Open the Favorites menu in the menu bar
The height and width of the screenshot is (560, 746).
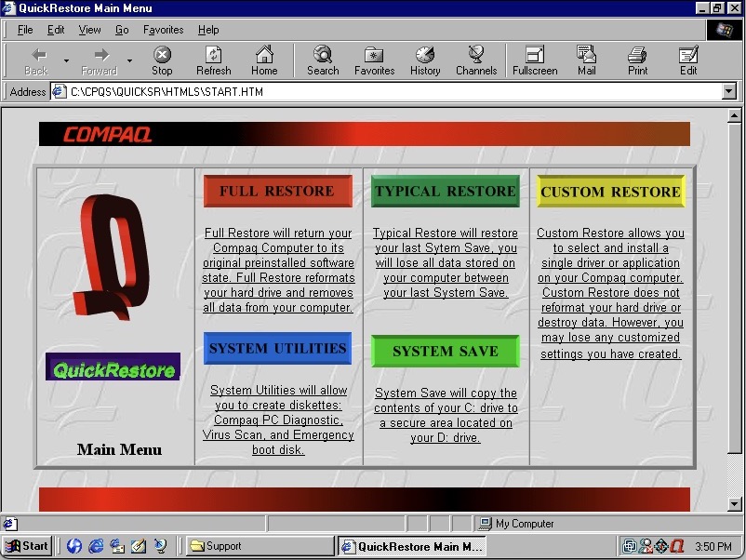(x=163, y=30)
